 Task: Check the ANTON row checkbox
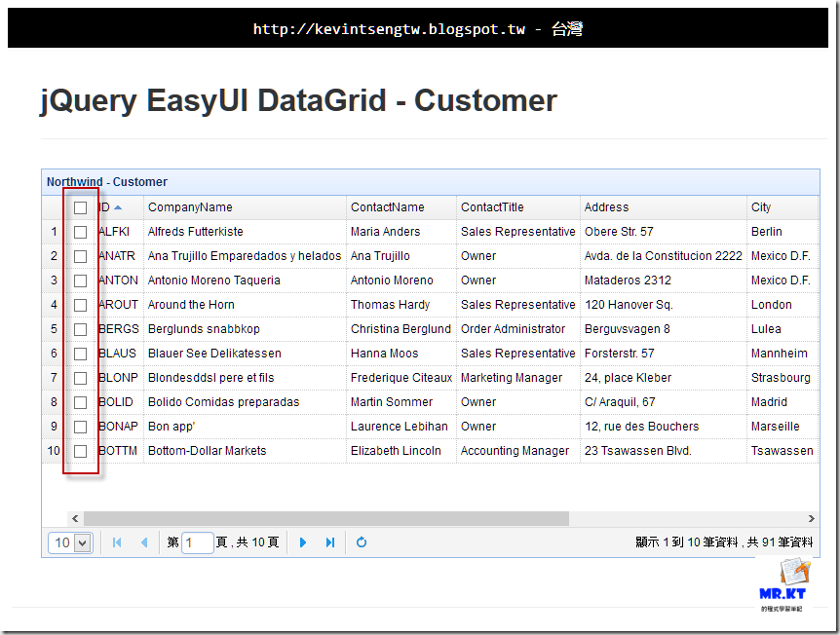click(80, 280)
